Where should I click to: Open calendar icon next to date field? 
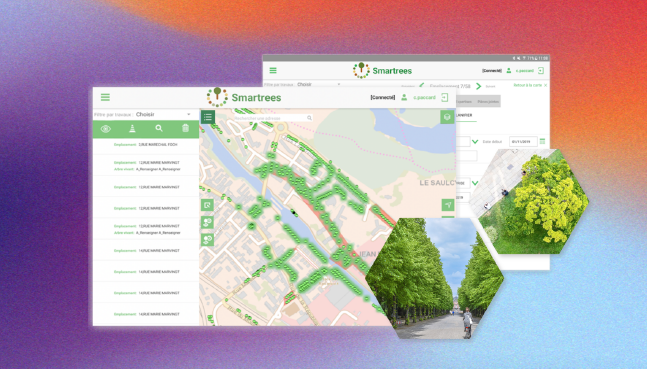click(x=542, y=141)
